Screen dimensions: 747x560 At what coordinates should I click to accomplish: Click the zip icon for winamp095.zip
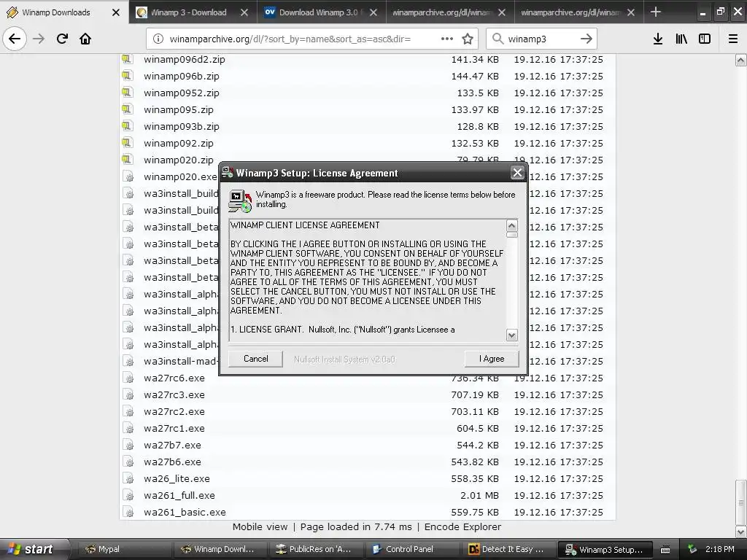[x=127, y=109]
